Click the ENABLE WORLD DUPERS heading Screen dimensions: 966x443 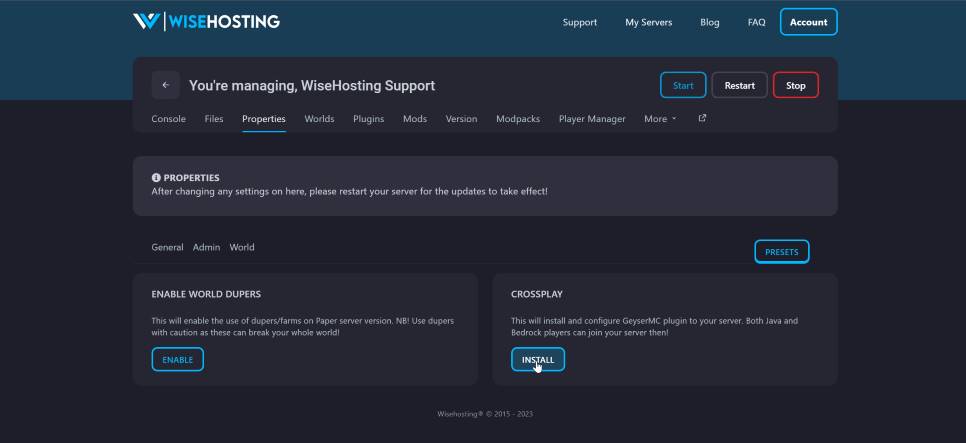pyautogui.click(x=206, y=295)
